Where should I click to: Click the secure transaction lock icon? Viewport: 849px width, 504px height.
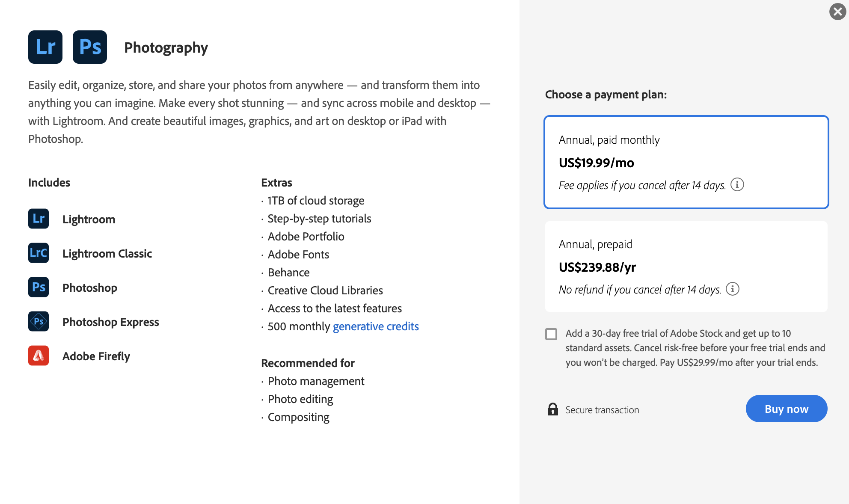click(x=552, y=409)
